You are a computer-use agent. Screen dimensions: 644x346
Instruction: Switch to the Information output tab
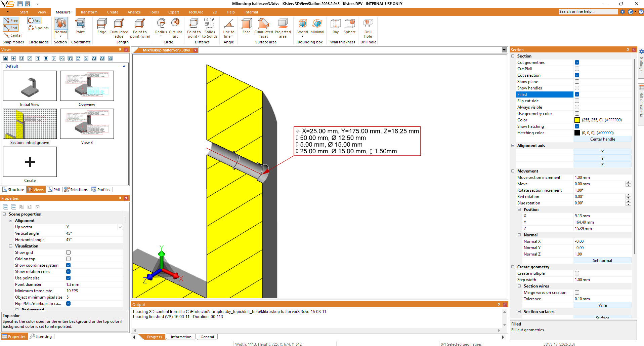point(181,337)
